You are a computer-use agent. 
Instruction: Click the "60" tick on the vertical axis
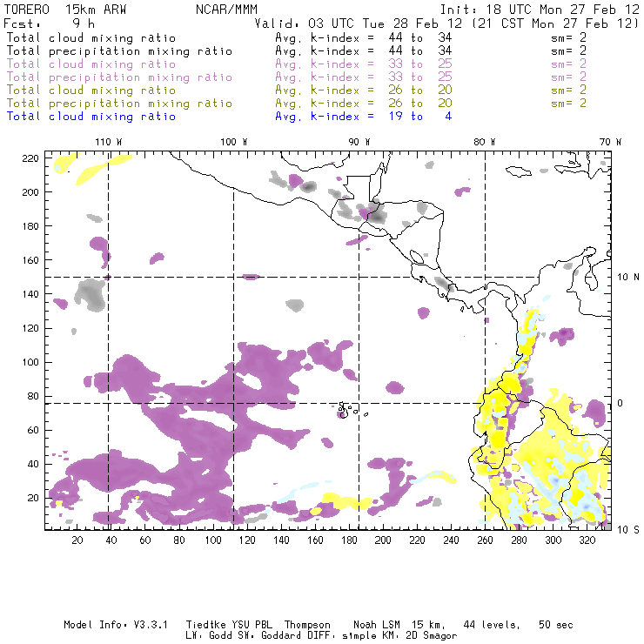coord(33,430)
